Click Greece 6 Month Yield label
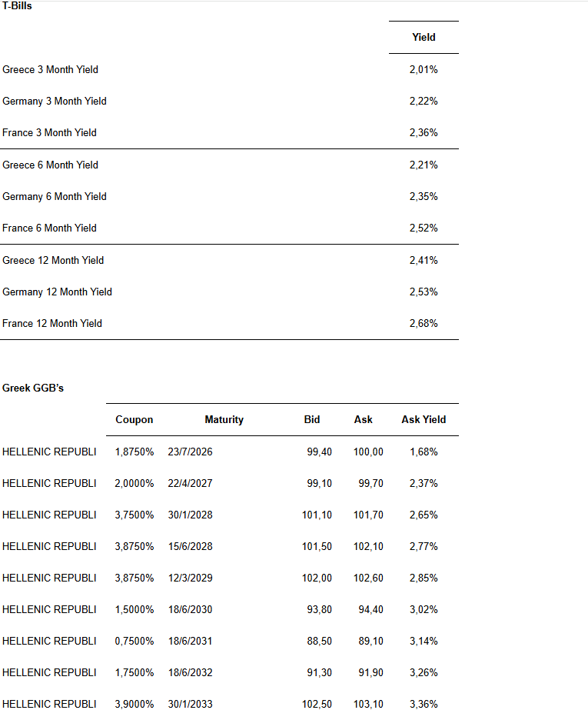 pyautogui.click(x=50, y=165)
